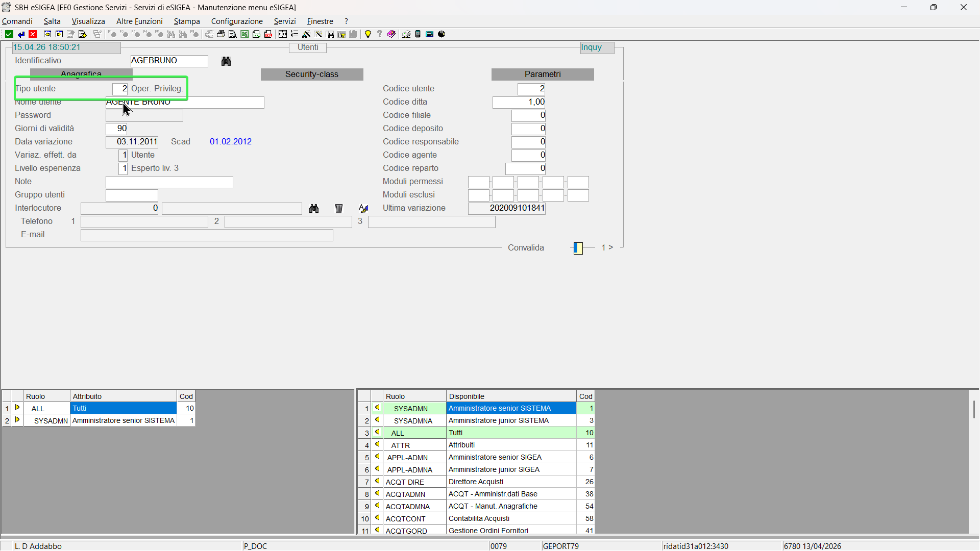Open the Configurazione menu
Viewport: 980px width, 551px height.
(237, 21)
